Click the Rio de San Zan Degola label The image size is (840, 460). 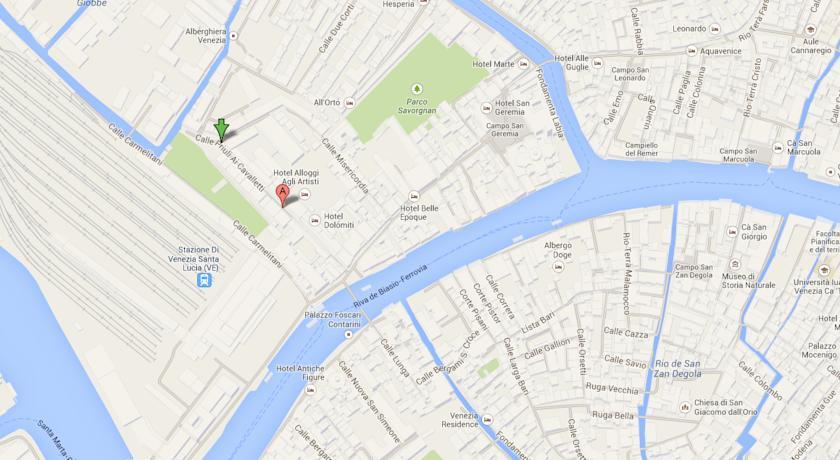(x=677, y=369)
